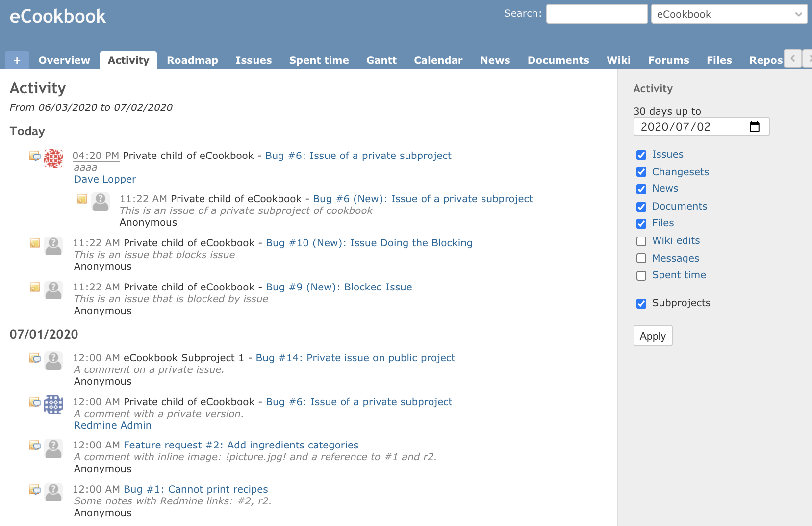Screen dimensions: 812x526
Task: Open the News tab
Action: [495, 60]
